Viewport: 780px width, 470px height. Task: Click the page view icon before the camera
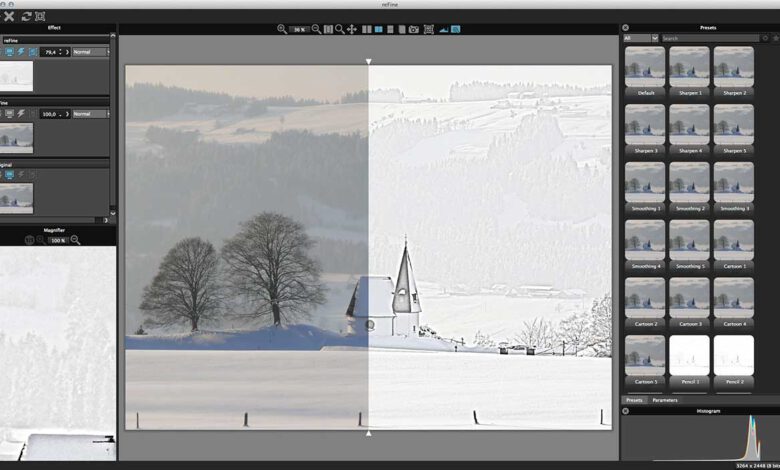tap(402, 29)
